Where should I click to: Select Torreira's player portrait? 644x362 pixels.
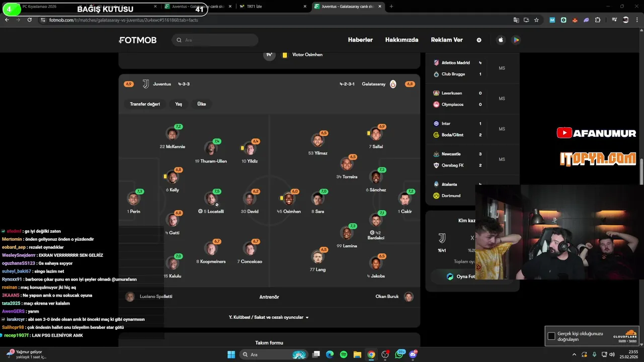(347, 164)
